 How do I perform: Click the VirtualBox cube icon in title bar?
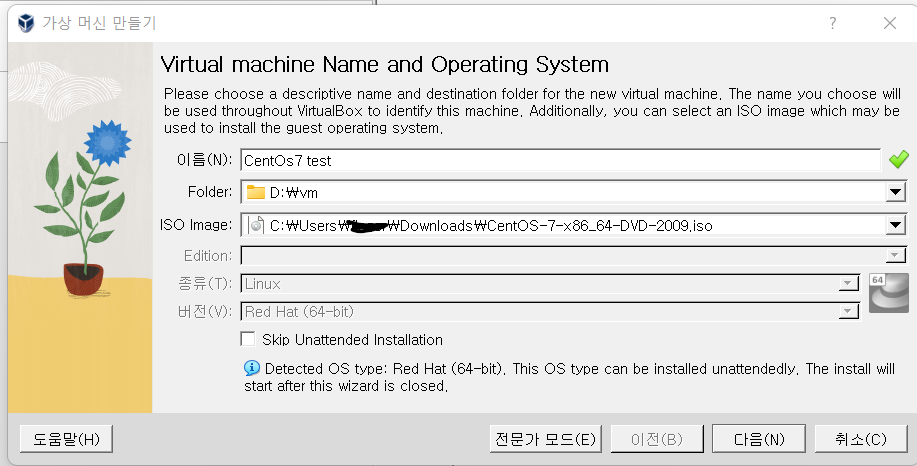(x=26, y=23)
